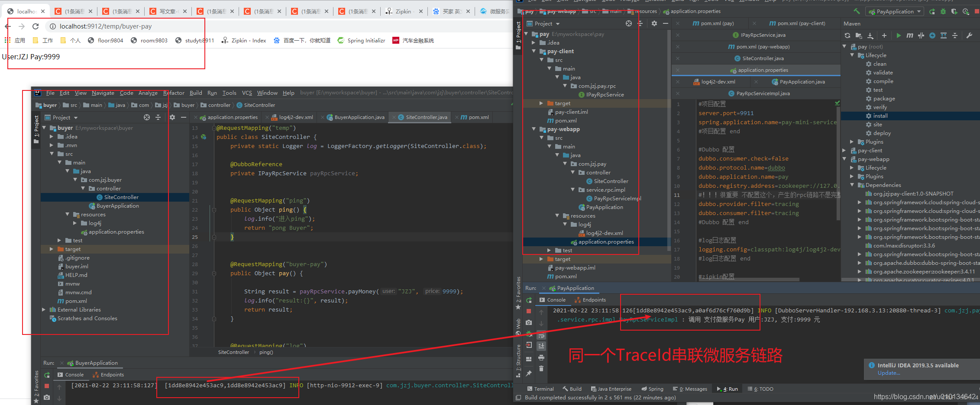Collapse all in Maven tool window
The width and height of the screenshot is (980, 405).
955,35
